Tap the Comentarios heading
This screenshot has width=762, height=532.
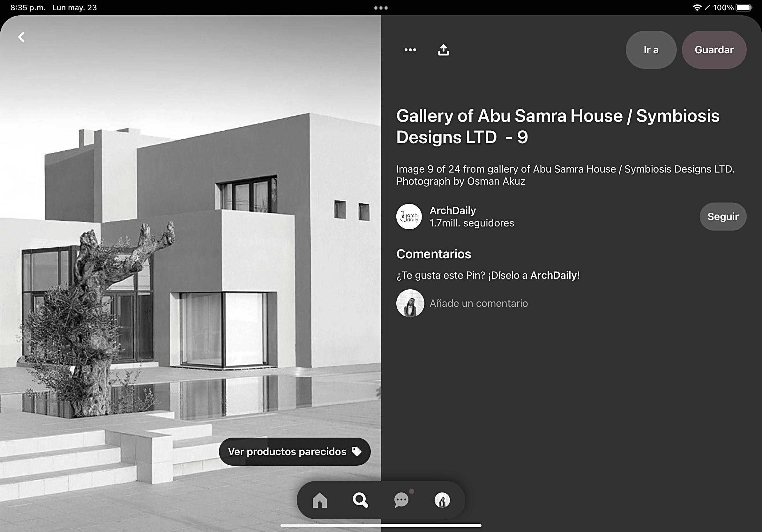[x=434, y=254]
